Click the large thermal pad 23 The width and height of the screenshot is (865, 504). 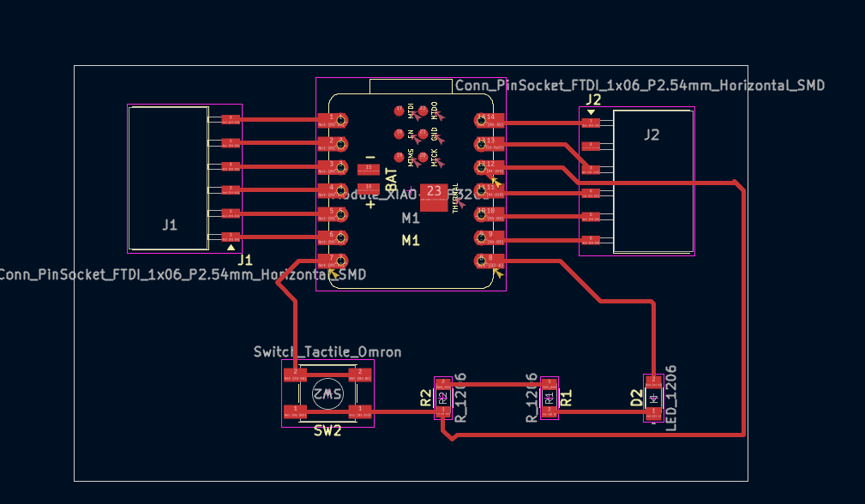pos(434,197)
